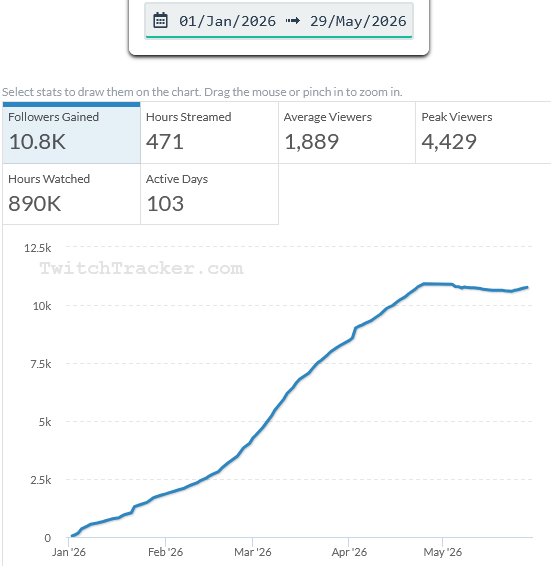This screenshot has width=551, height=566.
Task: Click the start date 01/Jan/2026
Action: [x=227, y=21]
